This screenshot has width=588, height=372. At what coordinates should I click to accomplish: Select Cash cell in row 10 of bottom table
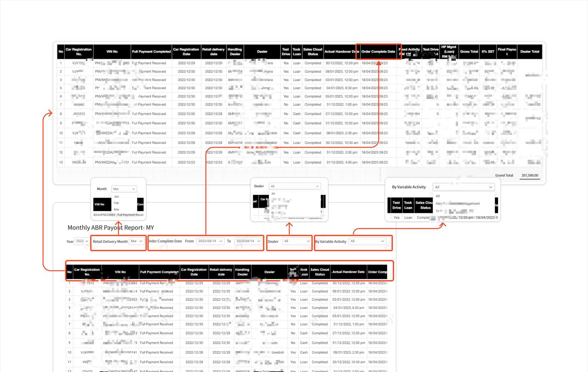coord(304,352)
